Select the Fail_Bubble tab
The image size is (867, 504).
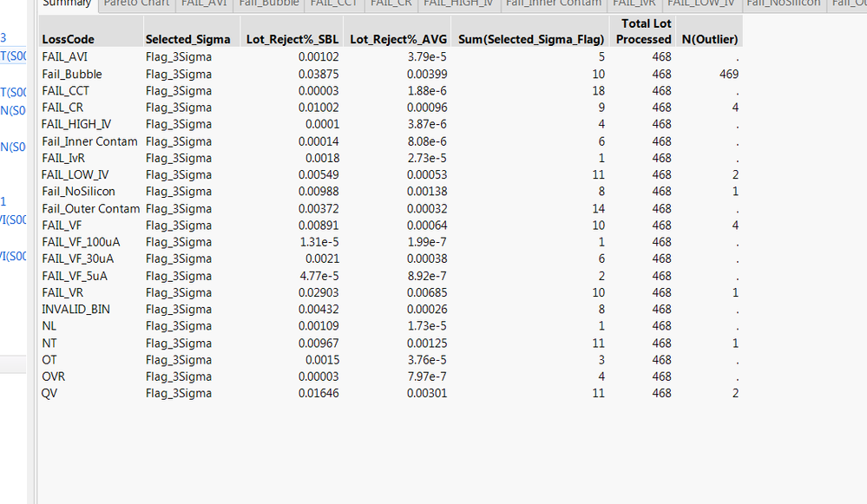(x=268, y=3)
